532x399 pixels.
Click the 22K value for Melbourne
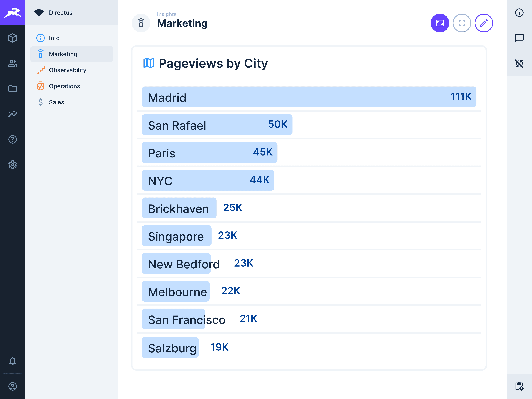(x=231, y=291)
